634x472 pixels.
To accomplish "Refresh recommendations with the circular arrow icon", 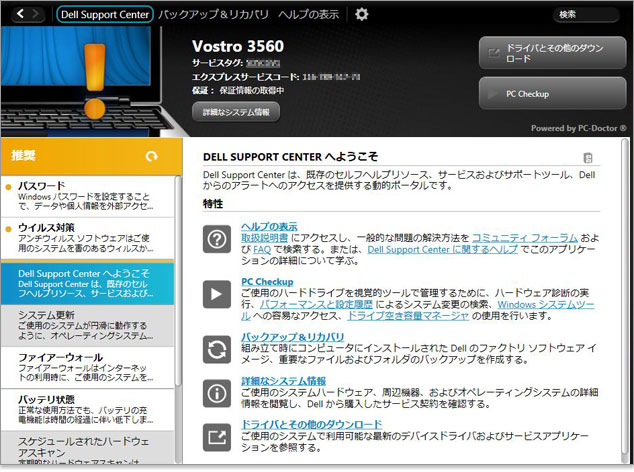I will (x=152, y=156).
